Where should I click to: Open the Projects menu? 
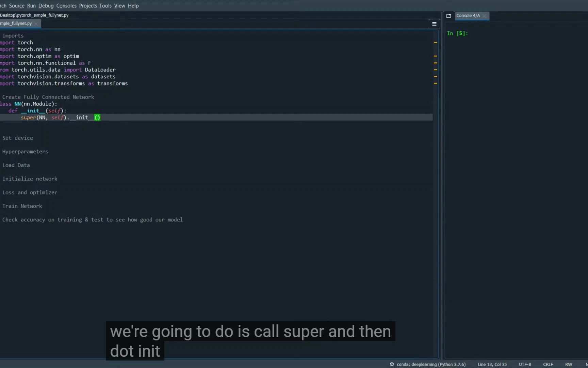(88, 6)
